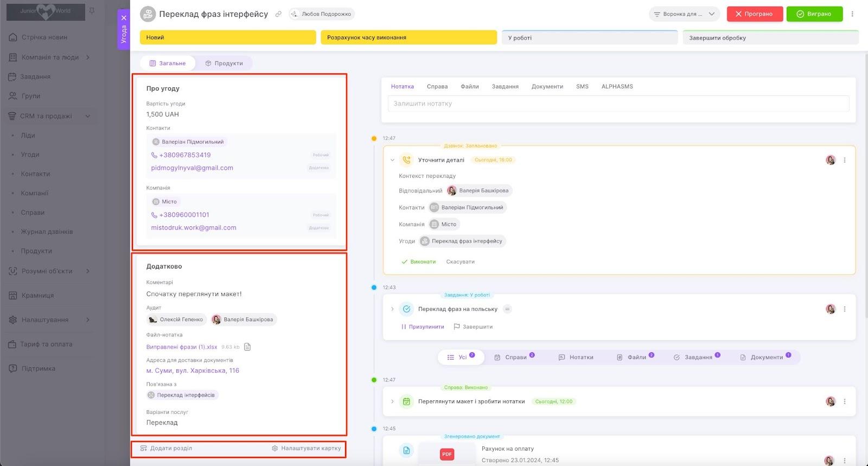
Task: Open the PDF thumbnail for Рахунок на оплату
Action: point(447,454)
